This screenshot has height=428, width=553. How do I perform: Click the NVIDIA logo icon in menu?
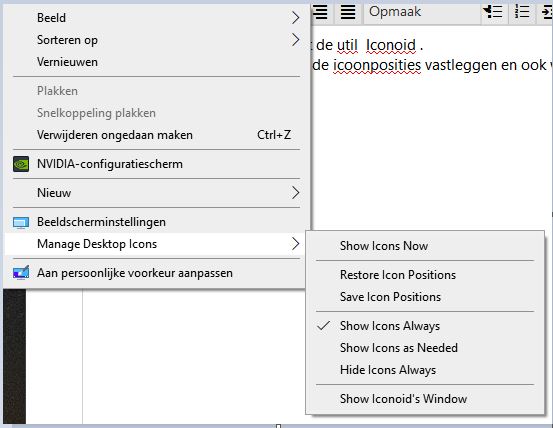click(x=21, y=164)
